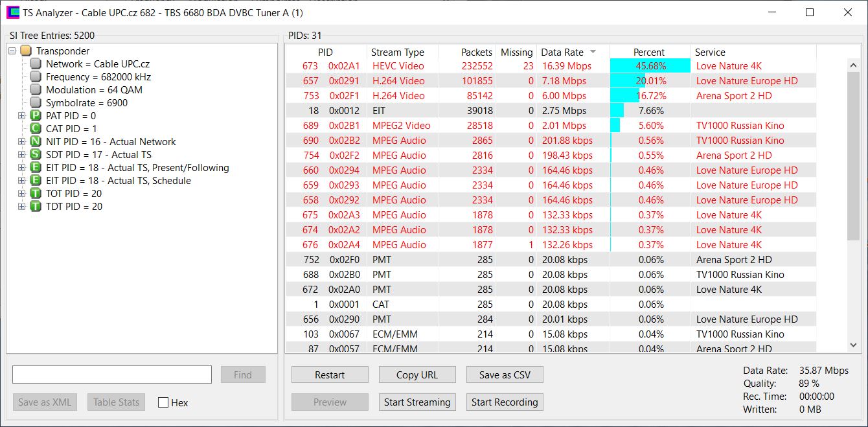Click the green PAT PID icon
868x427 pixels.
(x=36, y=116)
